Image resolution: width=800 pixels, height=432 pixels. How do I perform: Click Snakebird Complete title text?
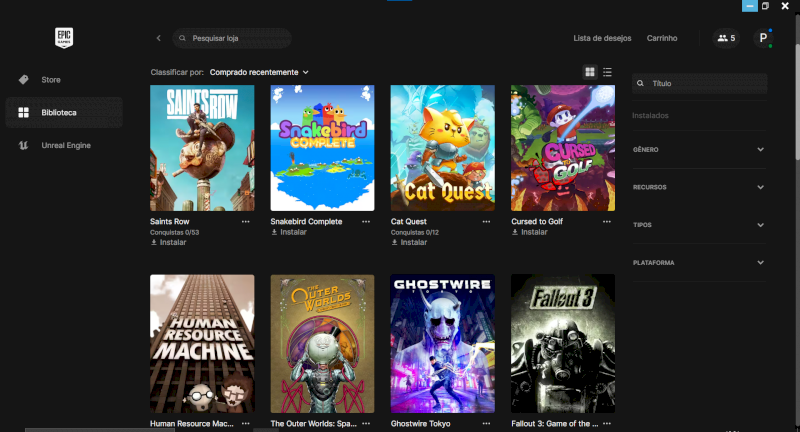coord(306,221)
